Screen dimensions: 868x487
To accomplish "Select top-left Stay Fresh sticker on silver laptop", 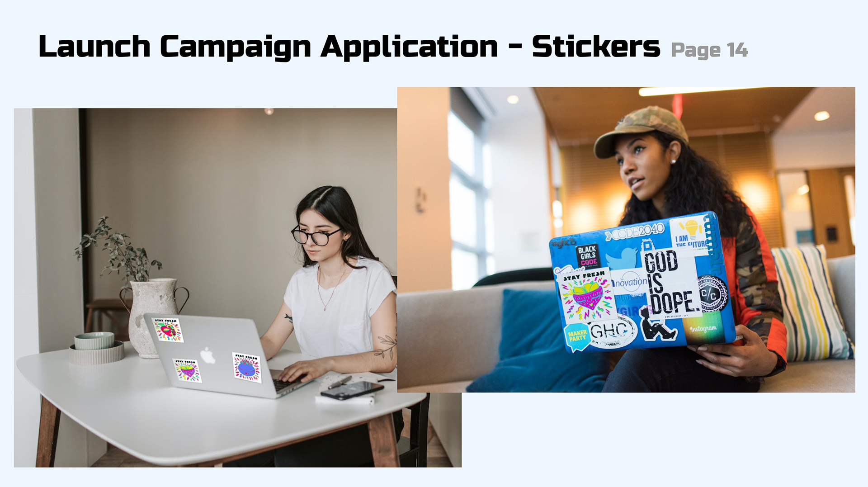I will [167, 330].
